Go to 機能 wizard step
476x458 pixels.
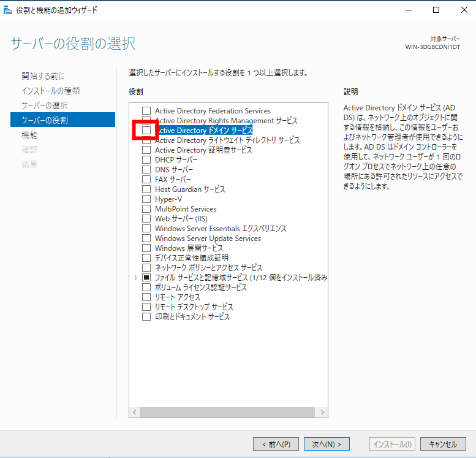(29, 135)
